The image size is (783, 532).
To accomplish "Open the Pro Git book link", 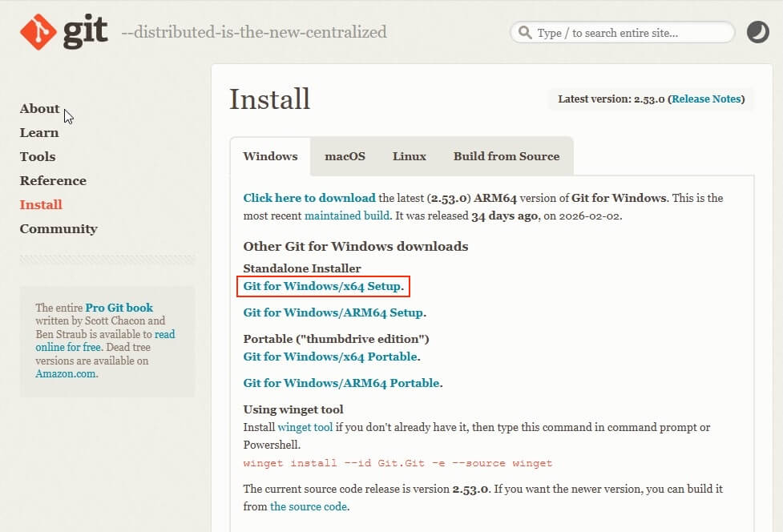I will tap(119, 308).
